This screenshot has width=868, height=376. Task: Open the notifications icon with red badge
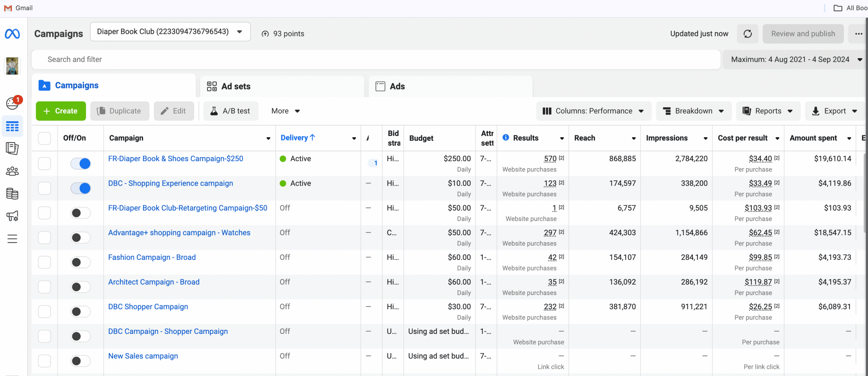[13, 103]
